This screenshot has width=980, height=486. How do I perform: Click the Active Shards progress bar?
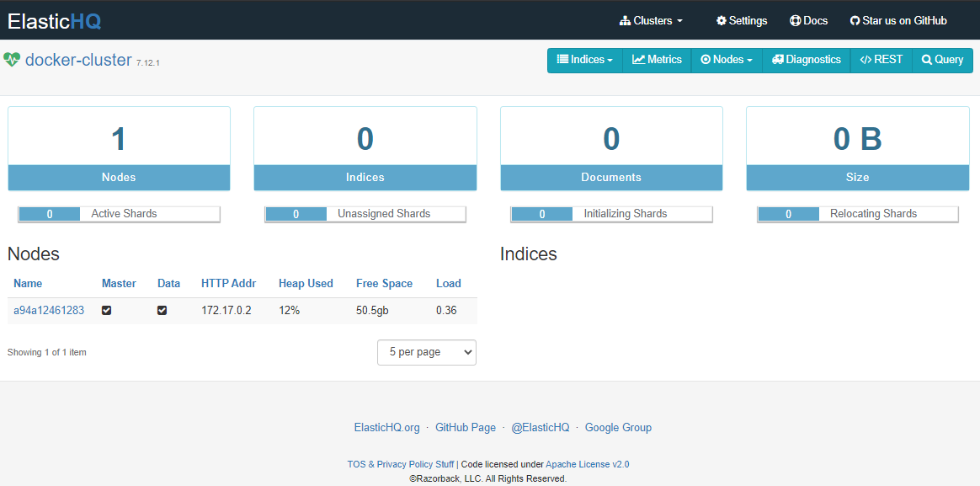(118, 213)
